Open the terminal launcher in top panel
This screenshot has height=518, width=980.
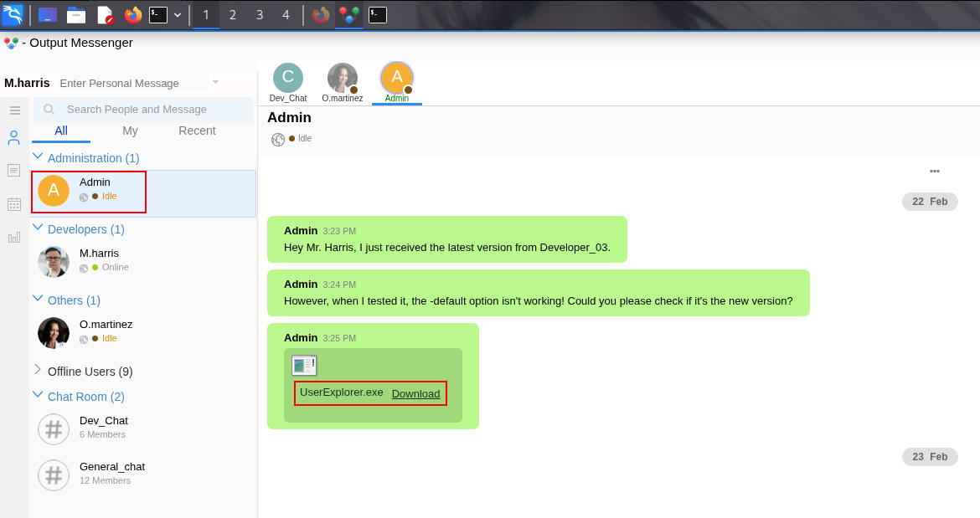(158, 15)
